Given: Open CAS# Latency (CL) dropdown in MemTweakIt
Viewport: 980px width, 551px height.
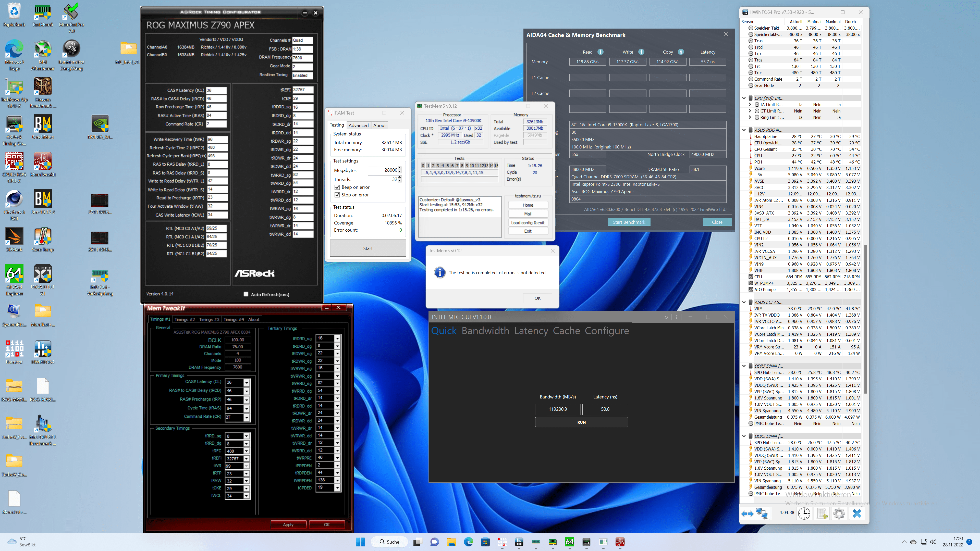Looking at the screenshot, I should coord(247,383).
